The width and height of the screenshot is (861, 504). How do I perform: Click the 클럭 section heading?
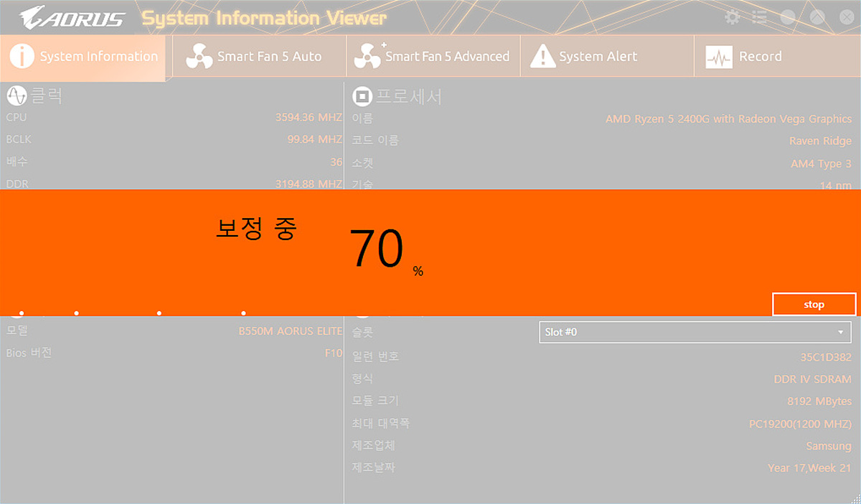[x=47, y=95]
